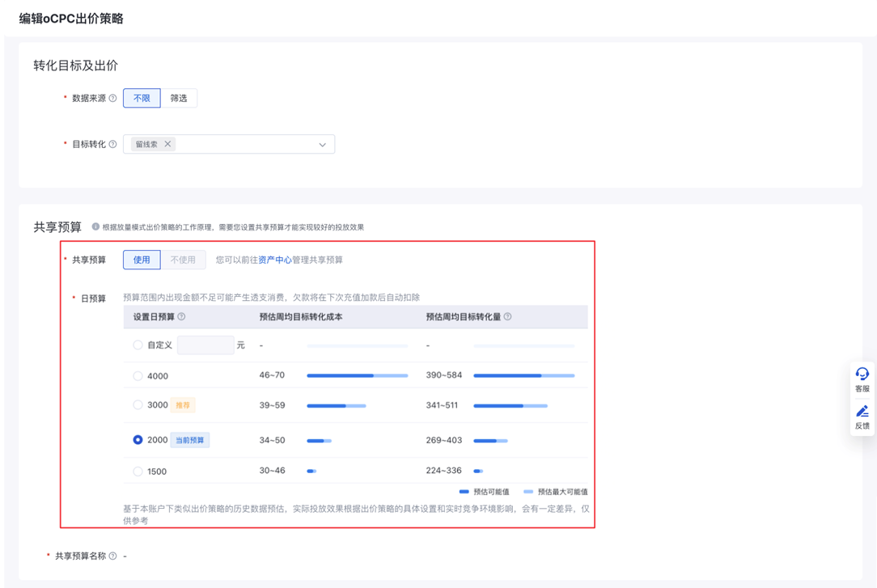877x588 pixels.
Task: Pick the 1500 daily budget radio
Action: click(x=138, y=472)
